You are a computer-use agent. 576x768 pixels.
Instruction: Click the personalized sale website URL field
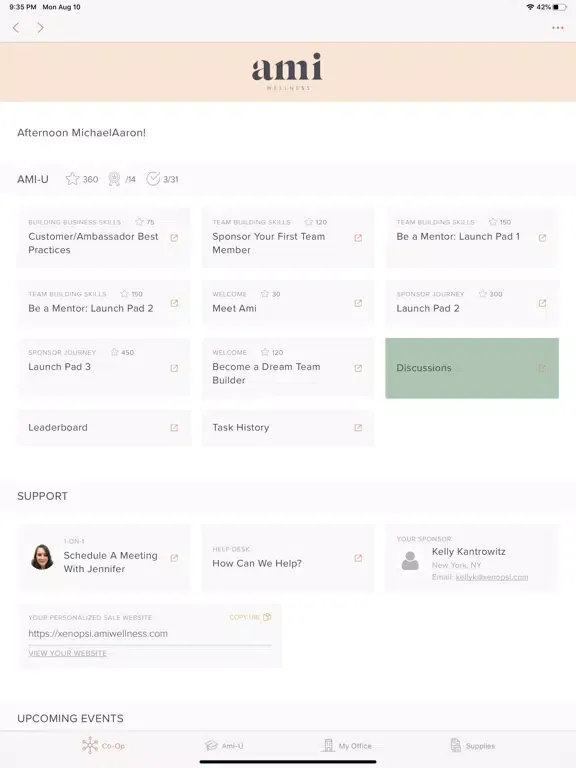tap(149, 634)
